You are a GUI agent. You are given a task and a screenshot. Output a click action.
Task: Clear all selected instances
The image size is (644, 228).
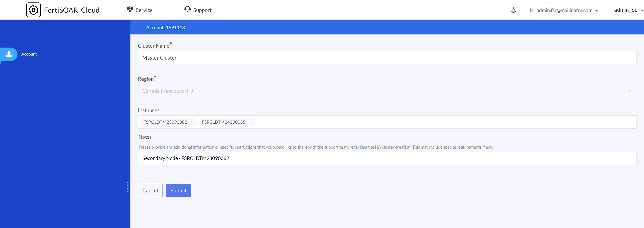[629, 122]
